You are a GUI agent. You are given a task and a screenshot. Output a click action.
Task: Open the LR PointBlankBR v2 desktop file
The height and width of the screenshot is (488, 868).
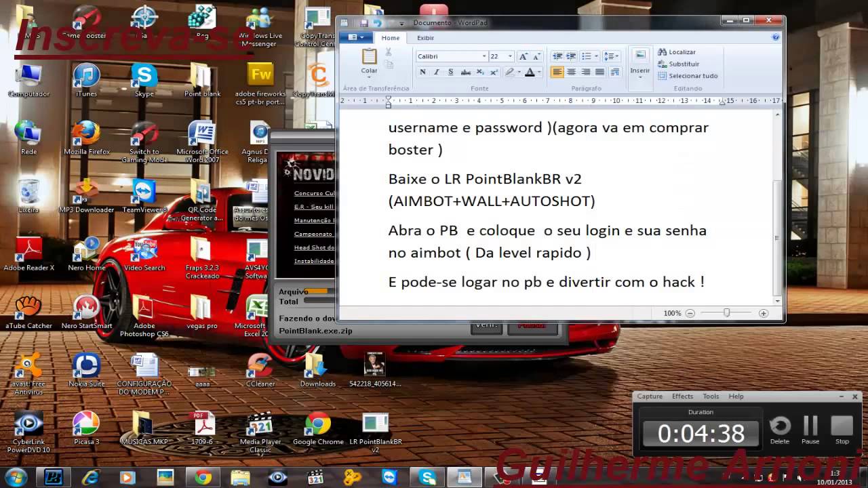click(x=375, y=432)
